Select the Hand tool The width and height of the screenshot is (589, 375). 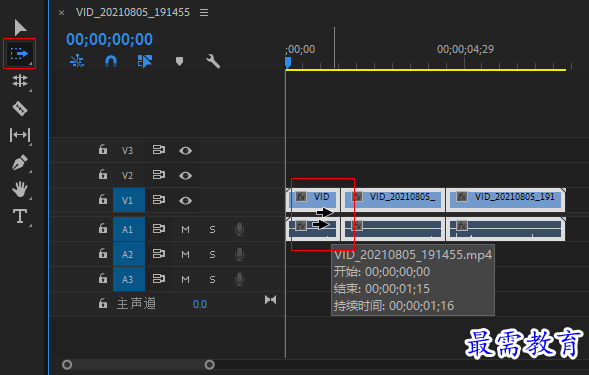point(20,189)
